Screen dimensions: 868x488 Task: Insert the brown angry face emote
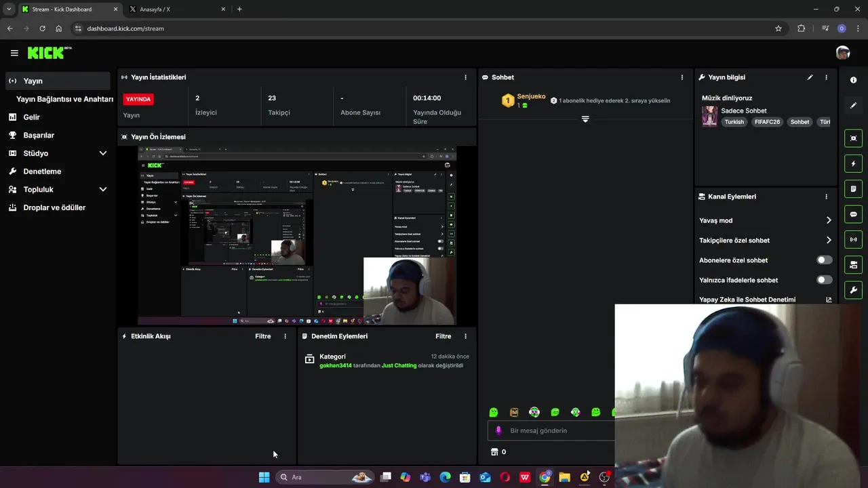coord(514,412)
